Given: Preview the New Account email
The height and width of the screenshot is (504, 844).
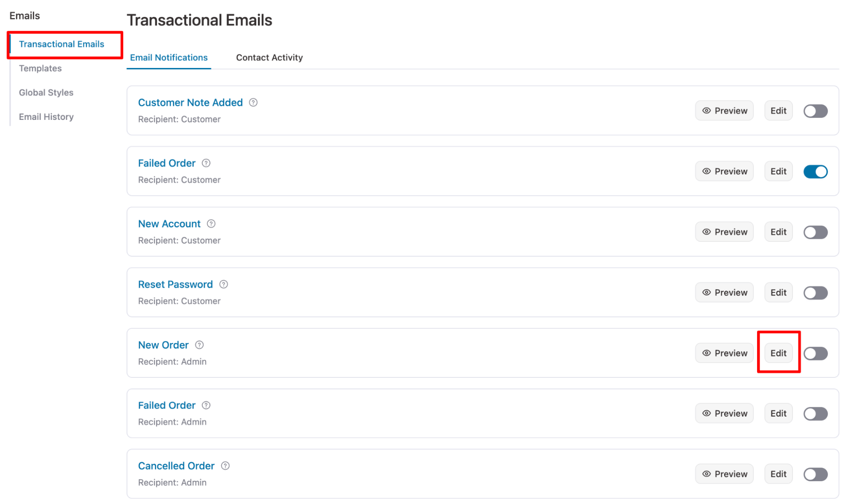Looking at the screenshot, I should tap(724, 232).
